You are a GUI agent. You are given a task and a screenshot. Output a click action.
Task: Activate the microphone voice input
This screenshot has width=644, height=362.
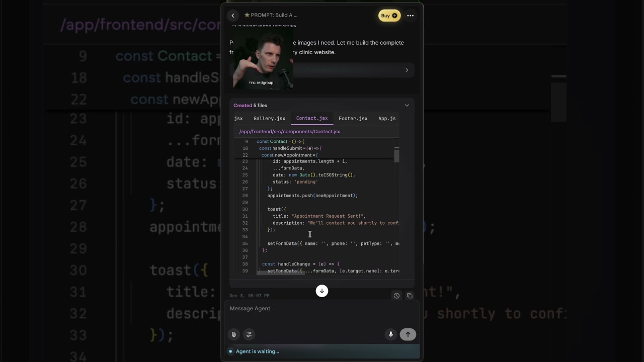(390, 334)
